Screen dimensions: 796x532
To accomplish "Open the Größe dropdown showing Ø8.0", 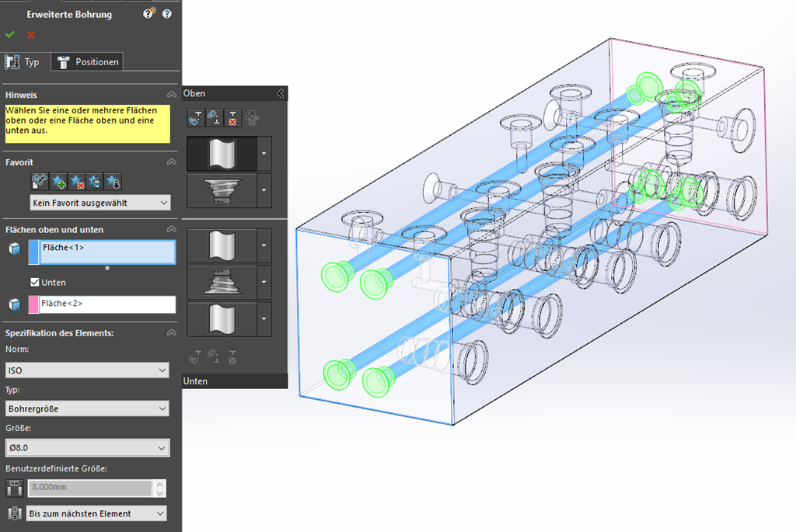I will [x=87, y=448].
